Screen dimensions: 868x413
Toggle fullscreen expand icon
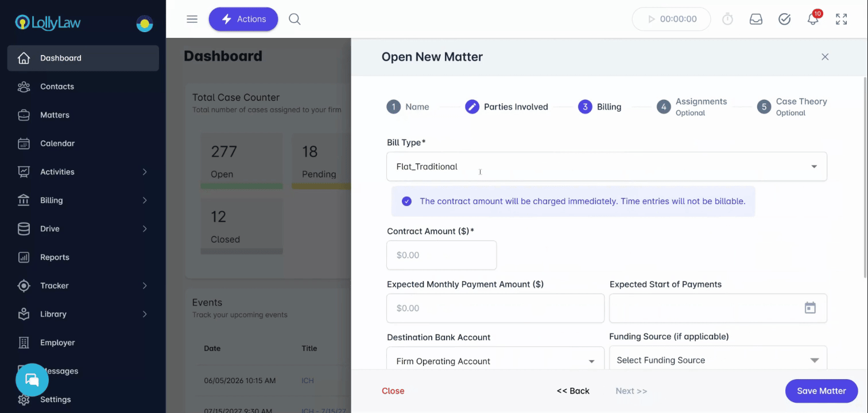841,19
